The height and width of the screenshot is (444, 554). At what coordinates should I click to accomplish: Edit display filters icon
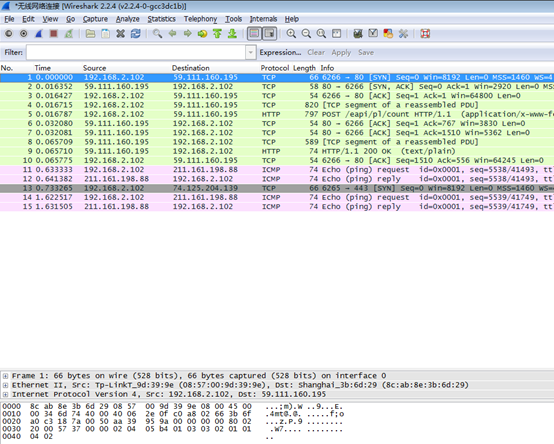[373, 34]
